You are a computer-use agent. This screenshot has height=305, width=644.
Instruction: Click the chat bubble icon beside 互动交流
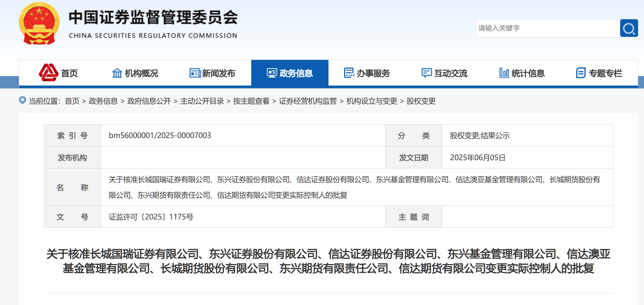tap(427, 73)
